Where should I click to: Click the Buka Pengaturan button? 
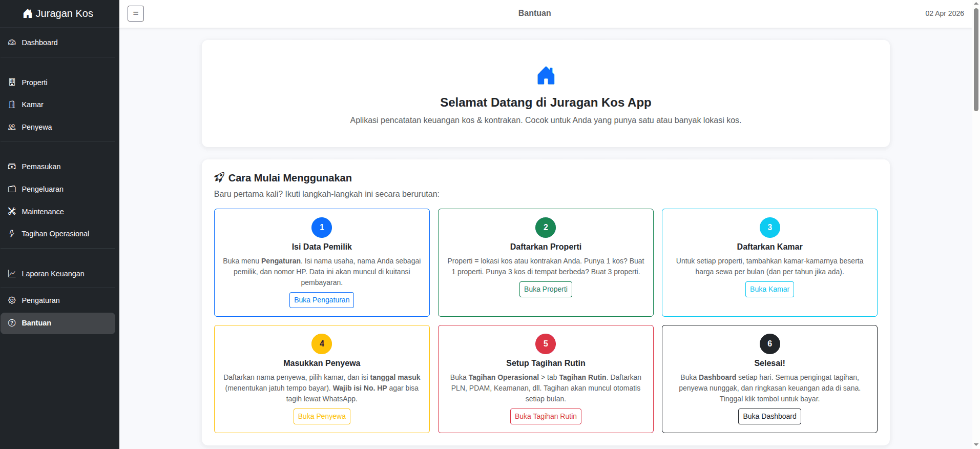[322, 300]
